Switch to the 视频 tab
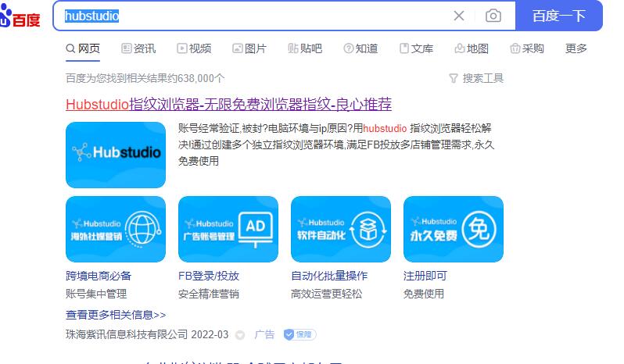 click(x=194, y=48)
